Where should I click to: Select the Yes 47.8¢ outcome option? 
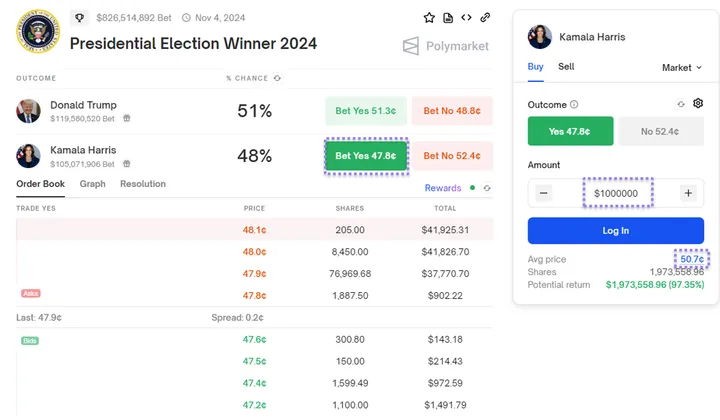point(570,131)
